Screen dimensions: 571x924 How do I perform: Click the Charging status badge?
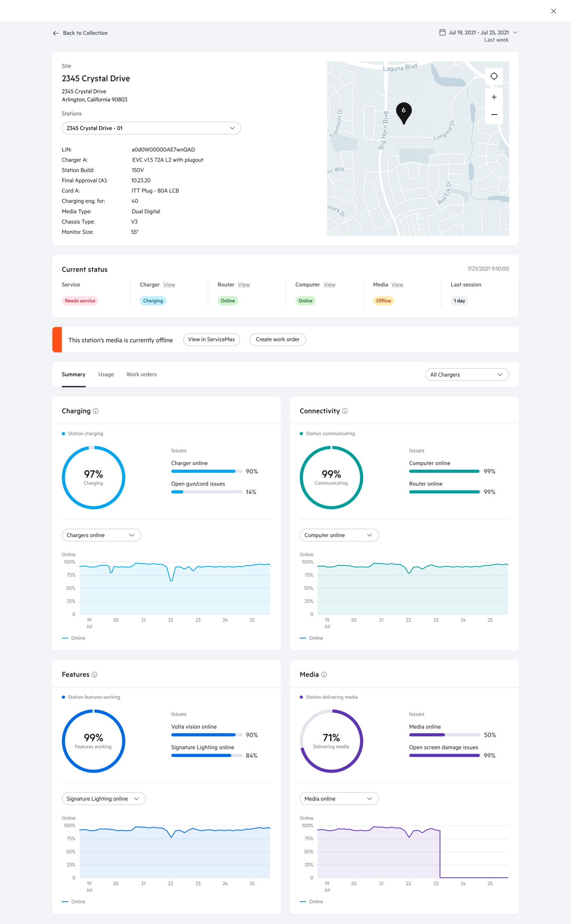point(153,301)
